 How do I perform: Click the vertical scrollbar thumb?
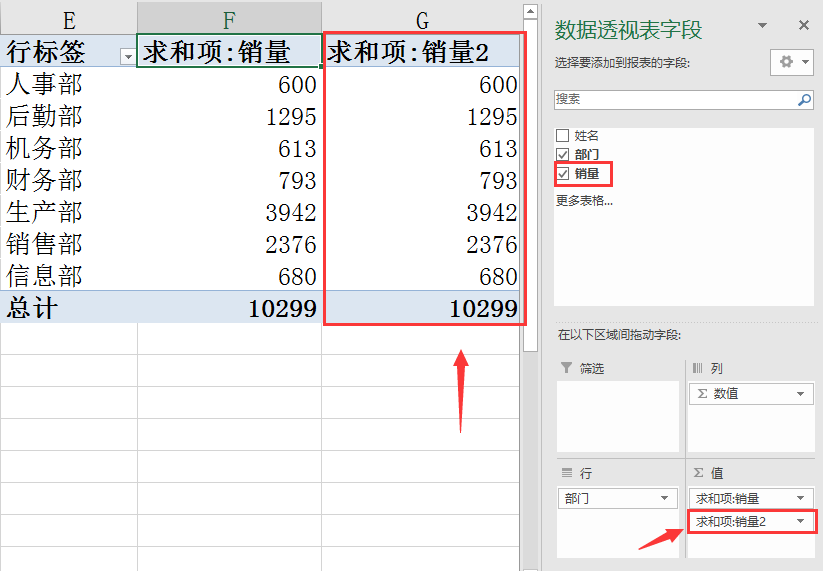(531, 185)
